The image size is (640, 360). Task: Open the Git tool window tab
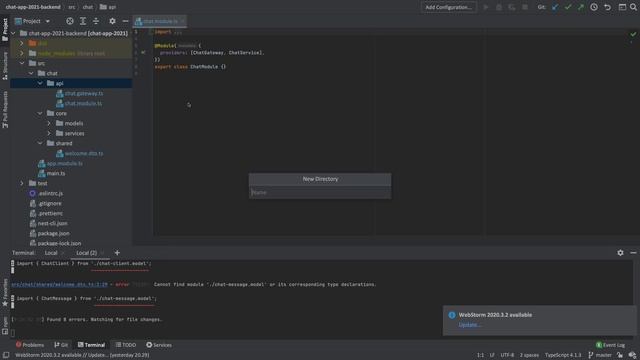tap(61, 345)
